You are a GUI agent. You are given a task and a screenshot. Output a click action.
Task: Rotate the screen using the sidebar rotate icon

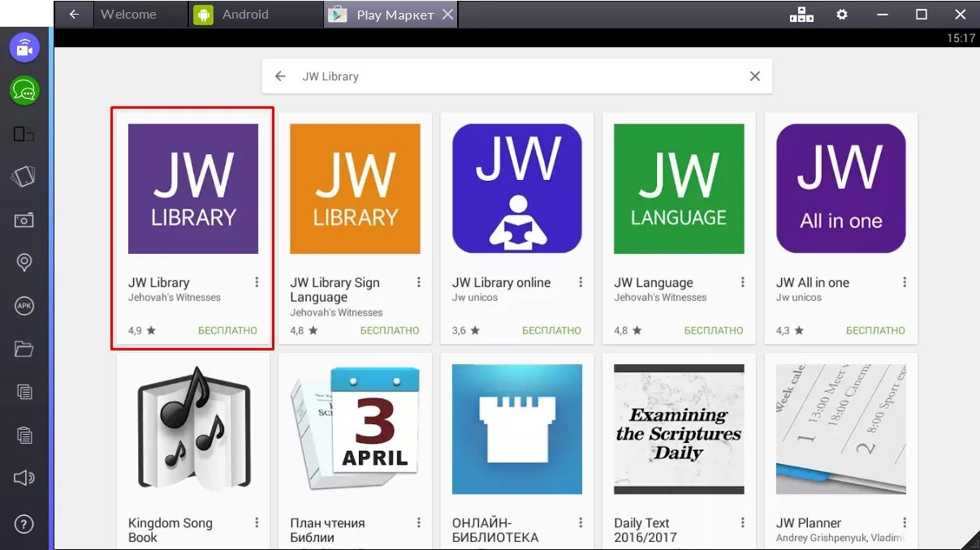pyautogui.click(x=24, y=134)
